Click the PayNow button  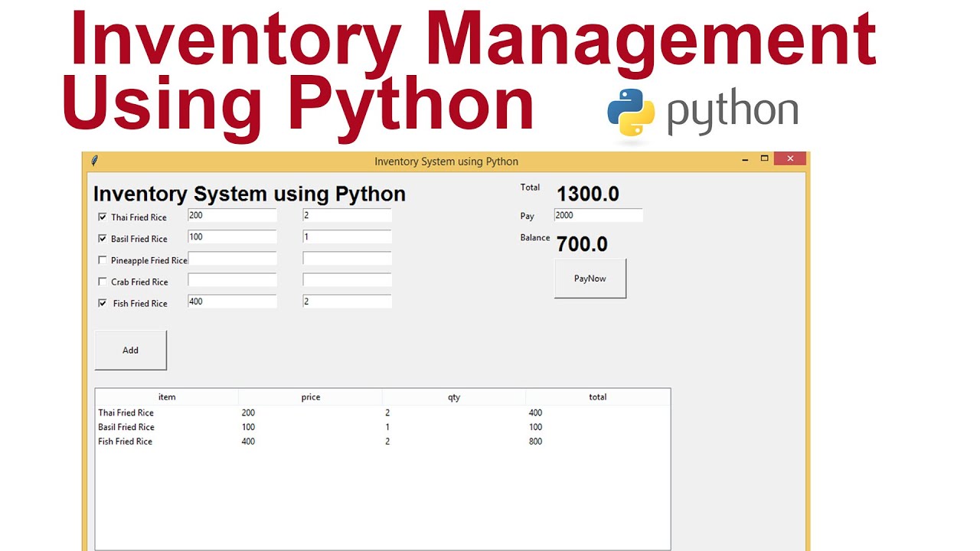[590, 279]
